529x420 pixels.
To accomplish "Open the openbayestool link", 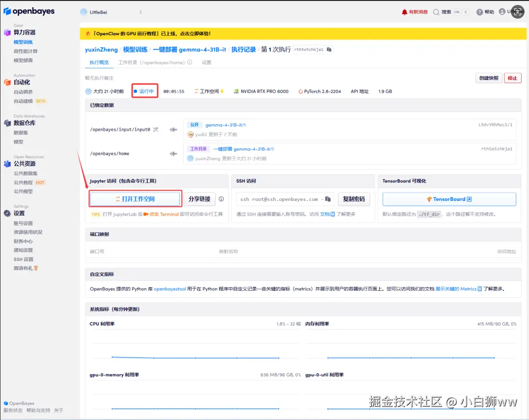I will click(169, 289).
